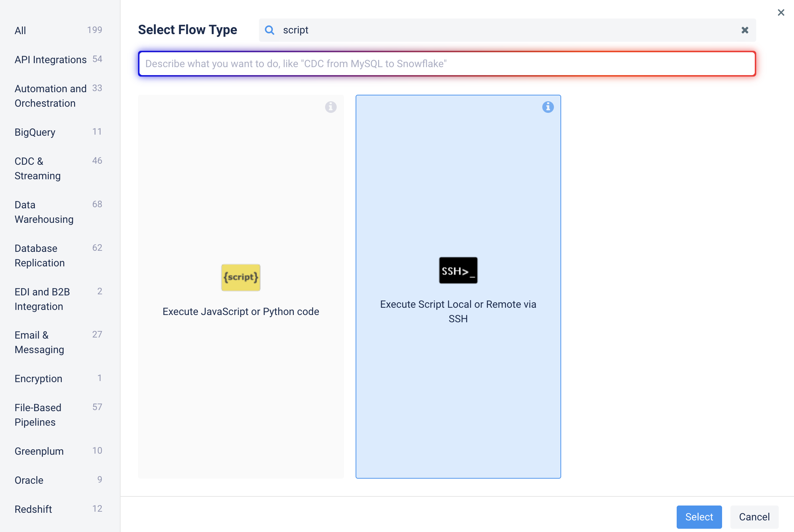794x532 pixels.
Task: Click the SSH terminal icon
Action: [x=458, y=270]
